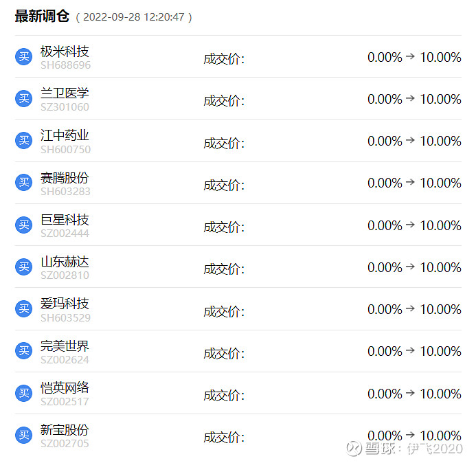
Task: Open the 兰卫医学 stock page
Action: [x=65, y=93]
